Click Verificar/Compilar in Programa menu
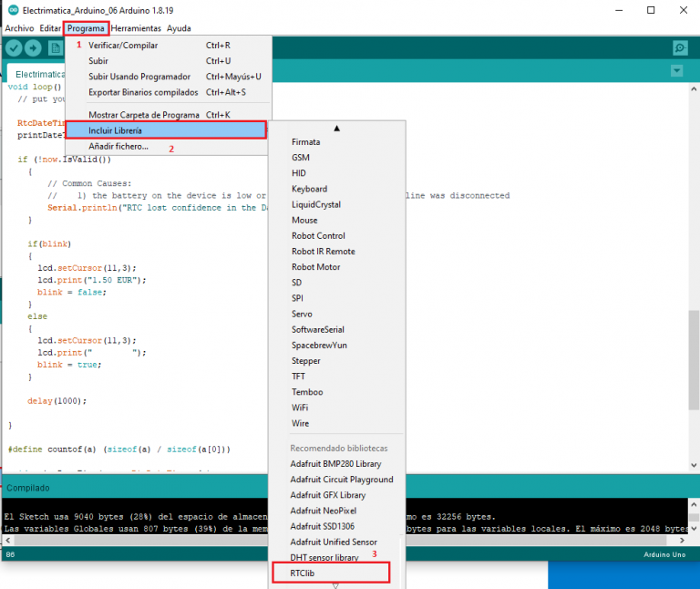 pyautogui.click(x=123, y=45)
